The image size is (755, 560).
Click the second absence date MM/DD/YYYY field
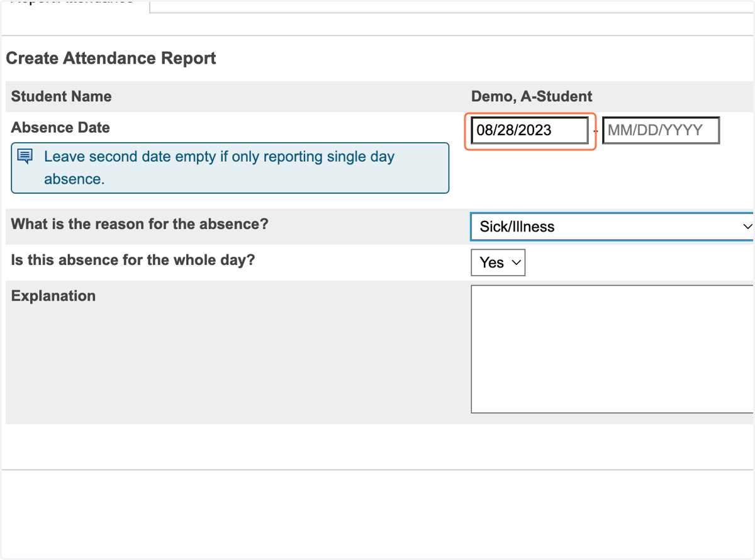pos(661,131)
